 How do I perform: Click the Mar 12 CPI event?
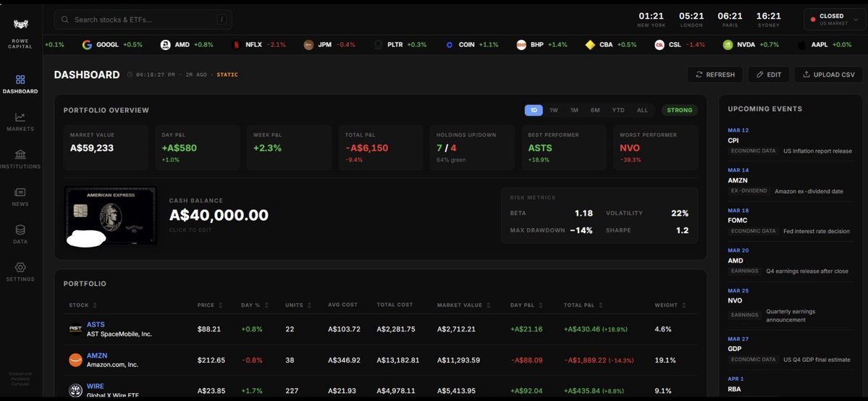(x=791, y=141)
